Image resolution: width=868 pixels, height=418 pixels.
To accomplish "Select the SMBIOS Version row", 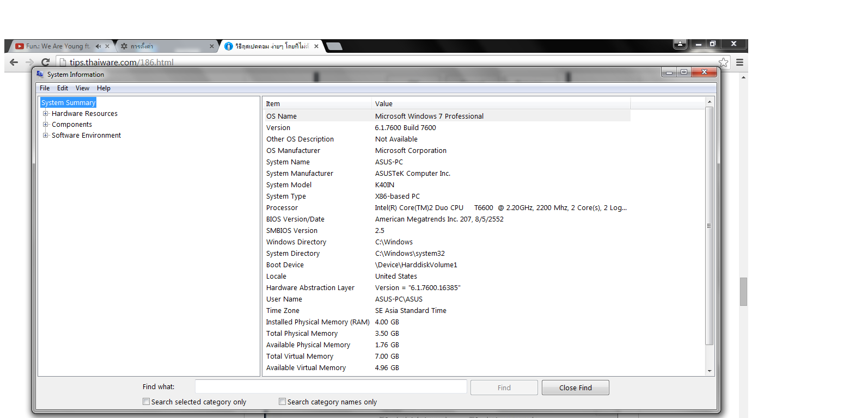I will 447,230.
